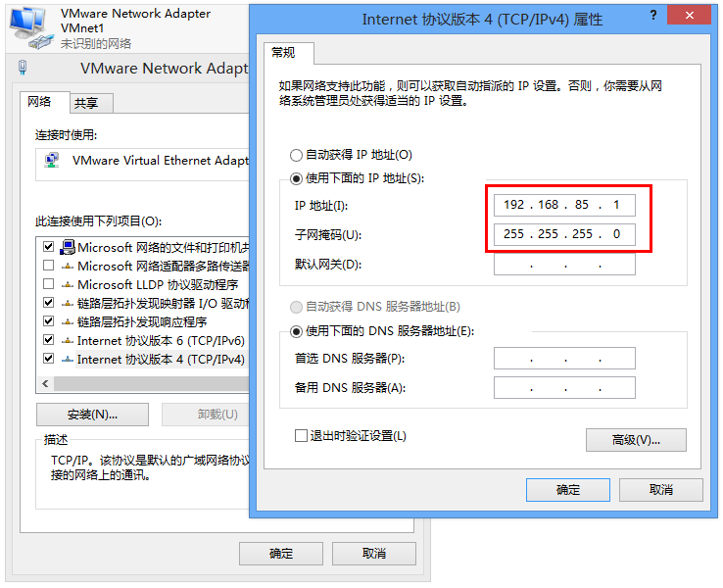Toggle 链路层拓扑发现映射器 I/O checkbox
Viewport: 723px width, 588px height.
(x=48, y=303)
